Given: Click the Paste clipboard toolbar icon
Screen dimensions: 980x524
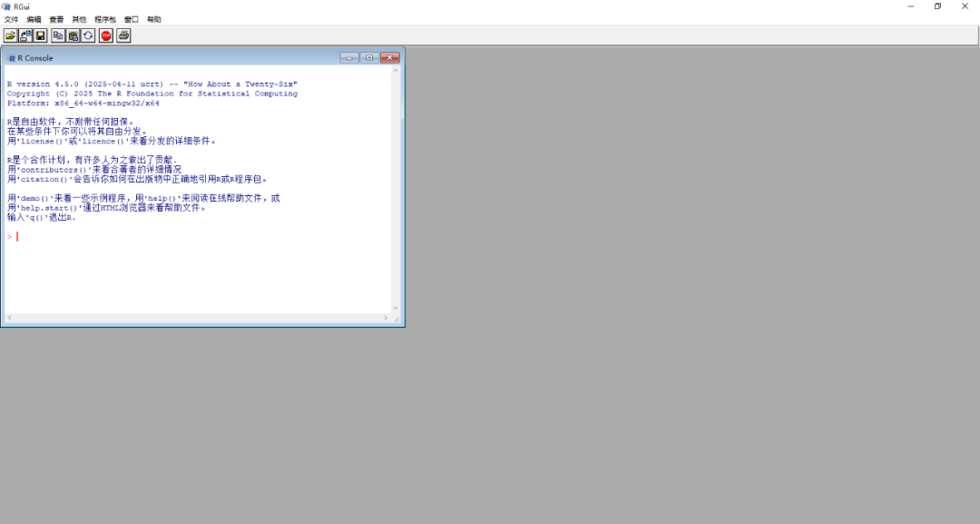Looking at the screenshot, I should click(73, 35).
